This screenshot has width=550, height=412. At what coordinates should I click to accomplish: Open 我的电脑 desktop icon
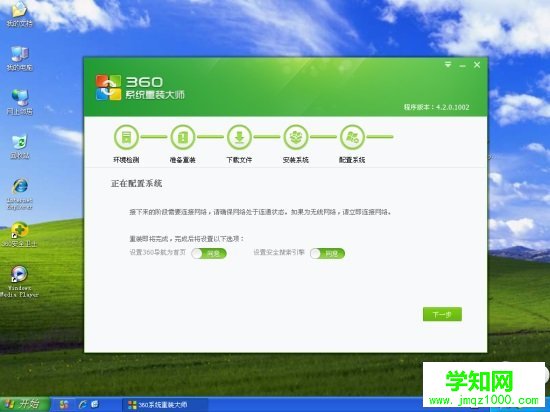[19, 59]
